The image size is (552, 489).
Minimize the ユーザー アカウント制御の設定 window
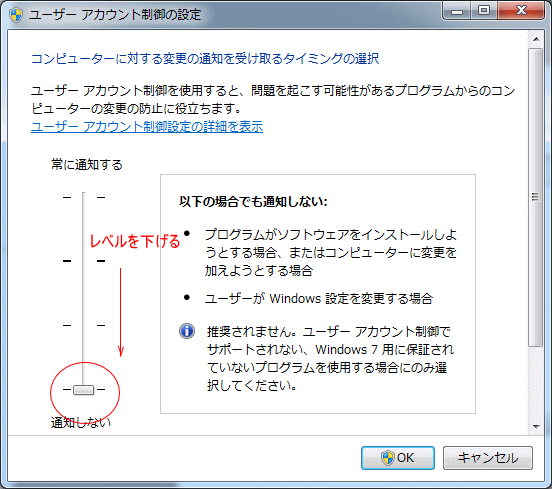pyautogui.click(x=457, y=11)
